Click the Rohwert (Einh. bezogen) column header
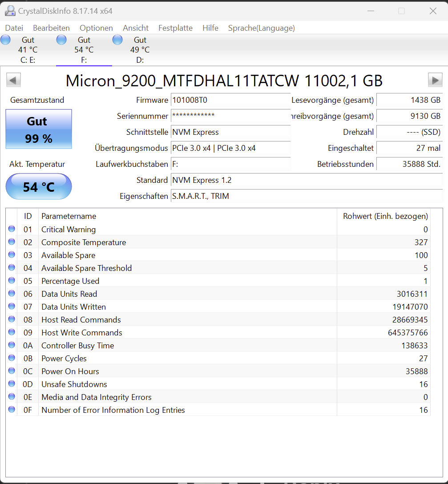448x484 pixels. 384,216
